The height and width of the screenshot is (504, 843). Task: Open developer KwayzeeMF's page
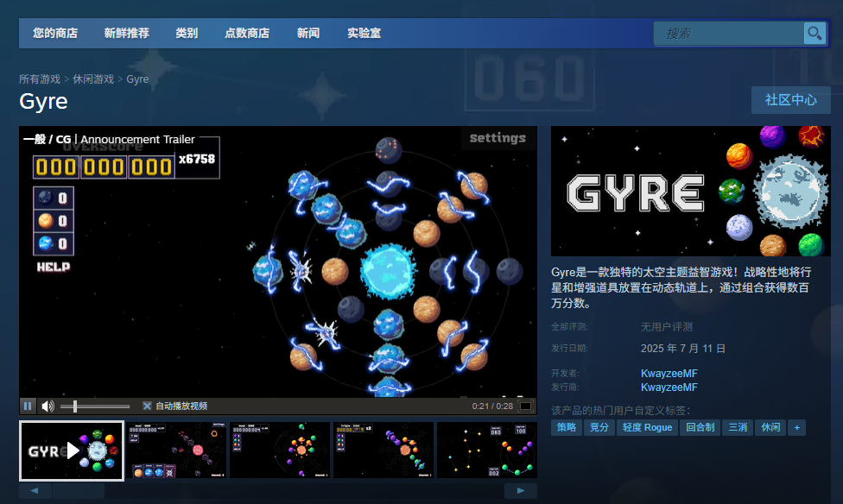[x=669, y=373]
